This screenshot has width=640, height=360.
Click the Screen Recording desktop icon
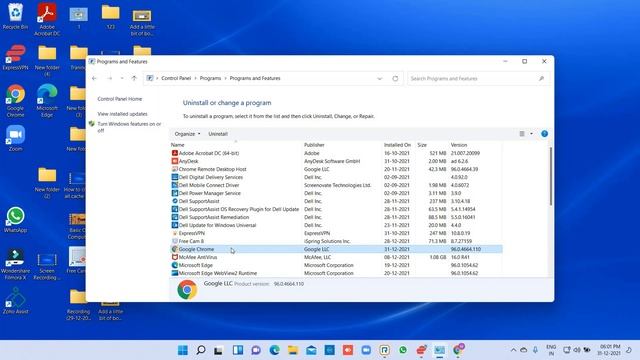pos(47,266)
